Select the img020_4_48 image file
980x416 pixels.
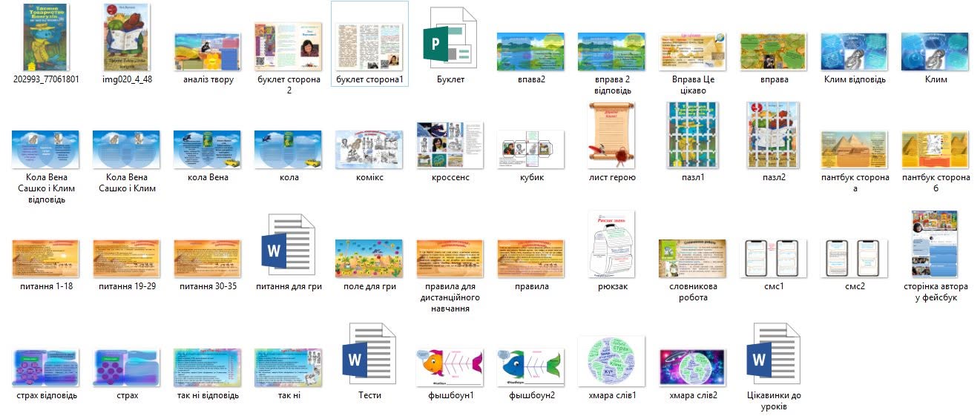tap(127, 36)
